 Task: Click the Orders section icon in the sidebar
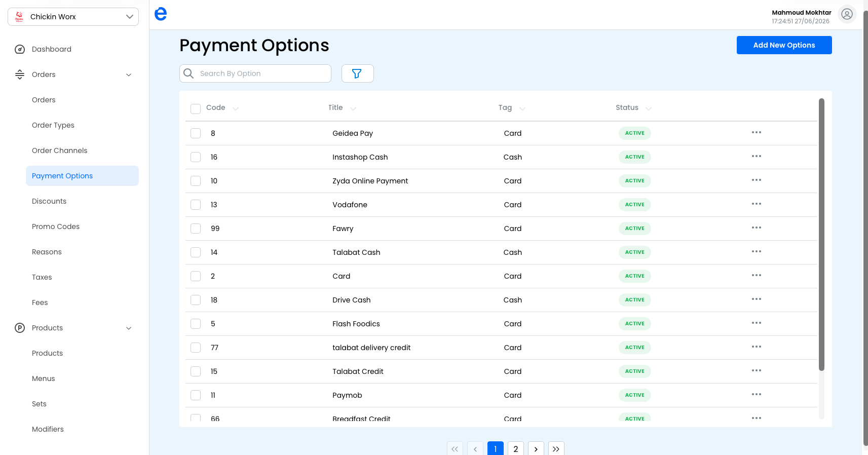coord(20,74)
